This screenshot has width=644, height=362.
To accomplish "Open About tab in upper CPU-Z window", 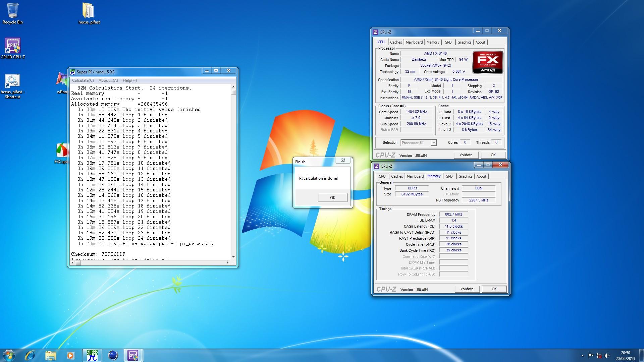I will (480, 42).
